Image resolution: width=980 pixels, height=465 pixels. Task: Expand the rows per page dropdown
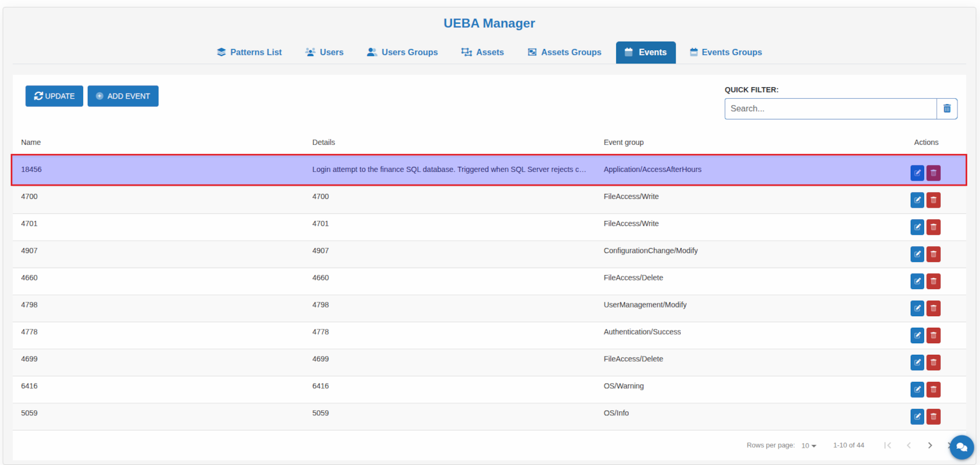click(808, 445)
